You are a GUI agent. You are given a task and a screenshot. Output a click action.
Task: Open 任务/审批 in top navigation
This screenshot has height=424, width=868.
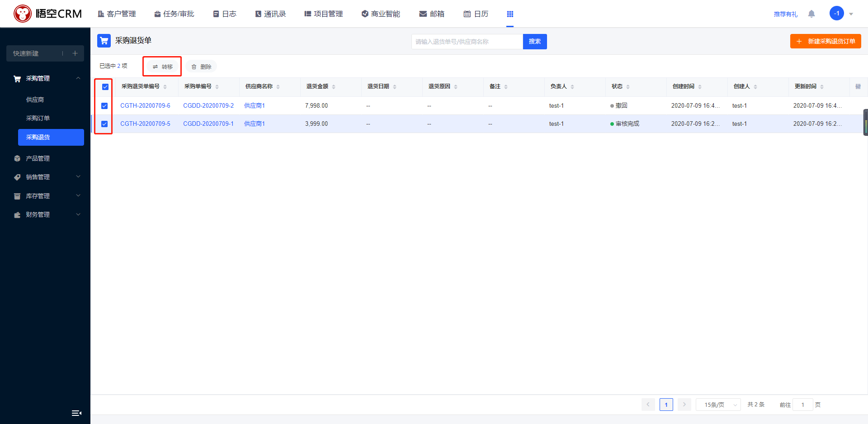pyautogui.click(x=174, y=14)
